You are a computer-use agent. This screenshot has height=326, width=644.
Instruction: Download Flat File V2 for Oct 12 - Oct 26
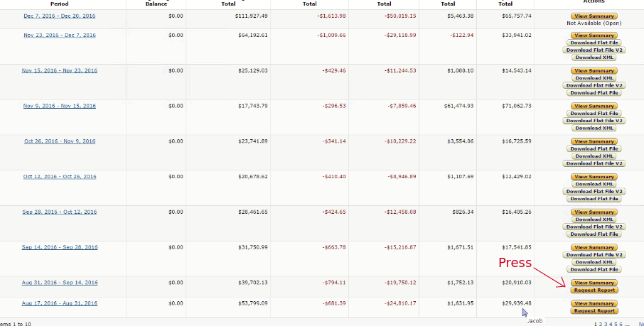(x=594, y=192)
